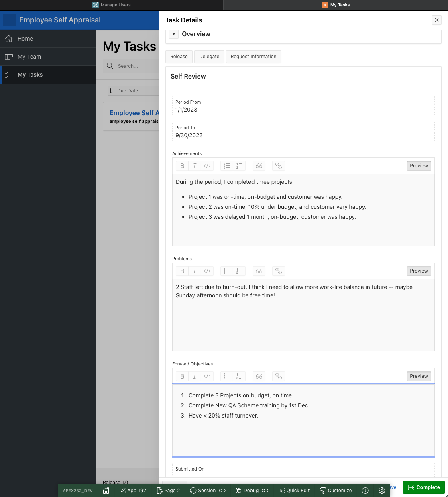
Task: Toggle the Debug switch in developer toolbar
Action: 265,491
